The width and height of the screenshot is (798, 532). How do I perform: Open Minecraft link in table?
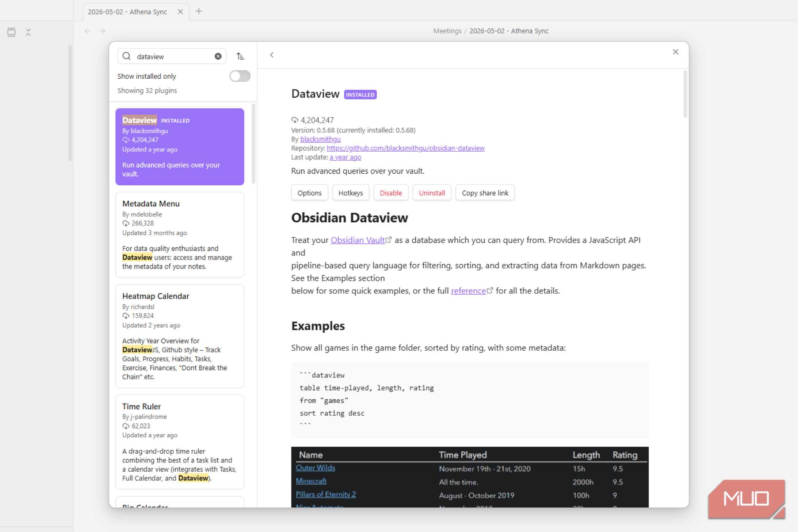click(x=311, y=481)
